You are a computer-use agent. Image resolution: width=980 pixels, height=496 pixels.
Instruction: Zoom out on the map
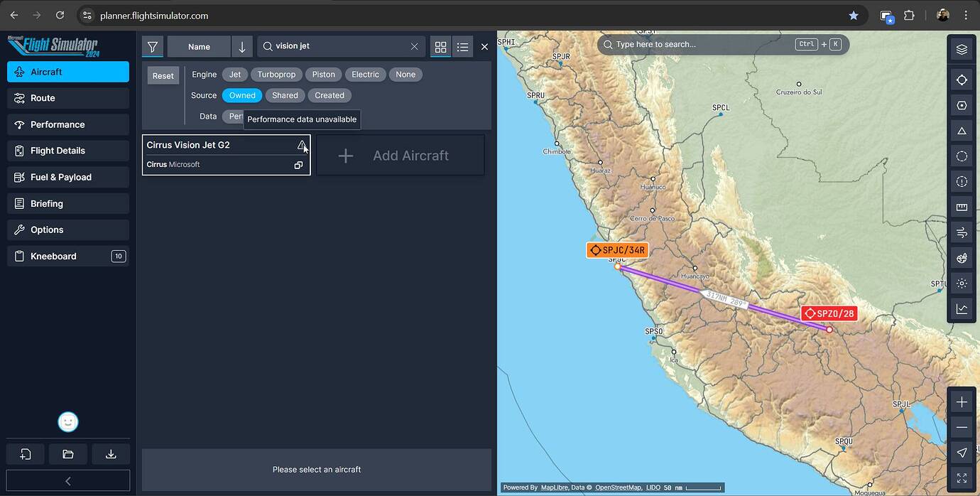point(962,427)
